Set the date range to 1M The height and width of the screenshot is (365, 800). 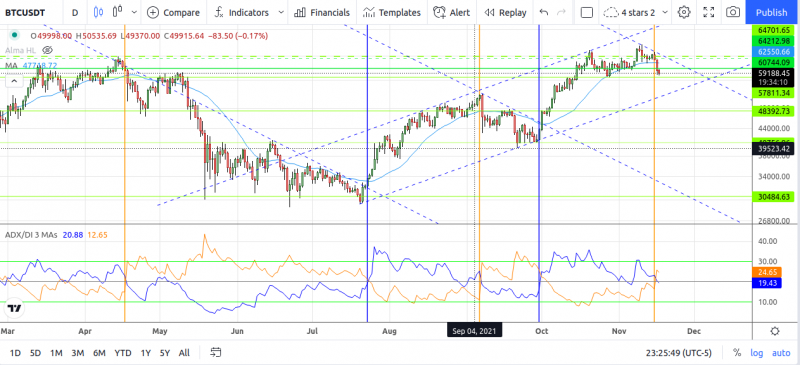coord(56,353)
